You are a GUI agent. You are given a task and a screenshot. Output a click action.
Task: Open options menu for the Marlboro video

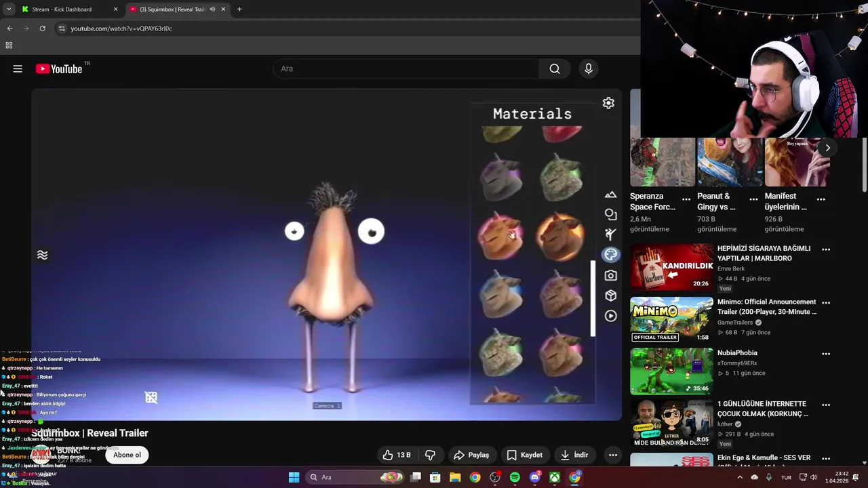[826, 249]
